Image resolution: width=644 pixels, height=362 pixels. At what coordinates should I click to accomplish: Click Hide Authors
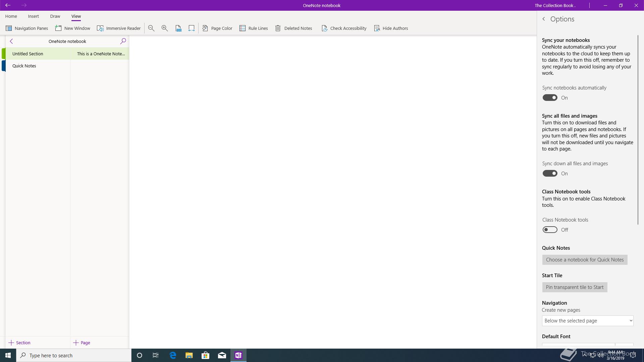[x=391, y=28]
